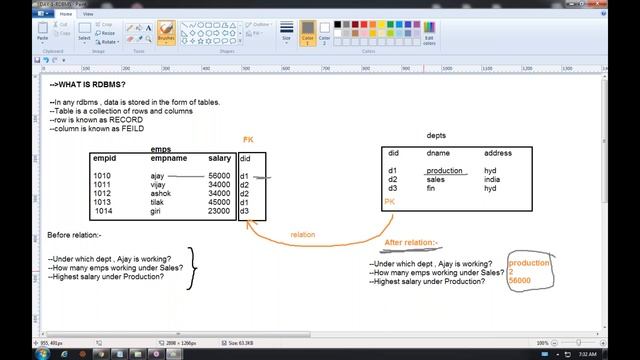This screenshot has height=360, width=640.
Task: Open Internet Explorer from the taskbar
Action: pyautogui.click(x=64, y=354)
